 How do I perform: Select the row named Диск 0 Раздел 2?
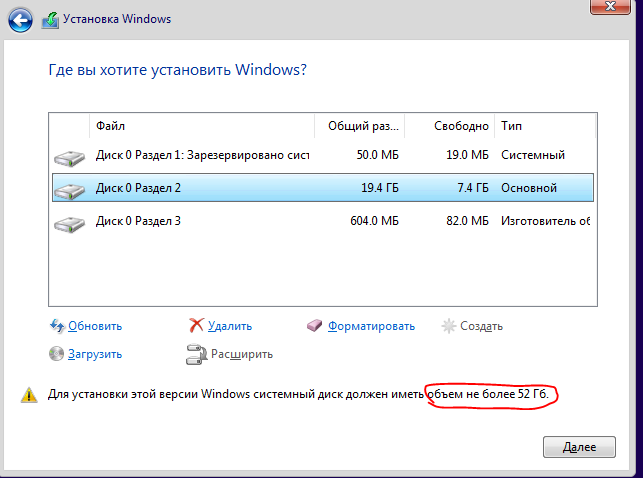[x=323, y=188]
